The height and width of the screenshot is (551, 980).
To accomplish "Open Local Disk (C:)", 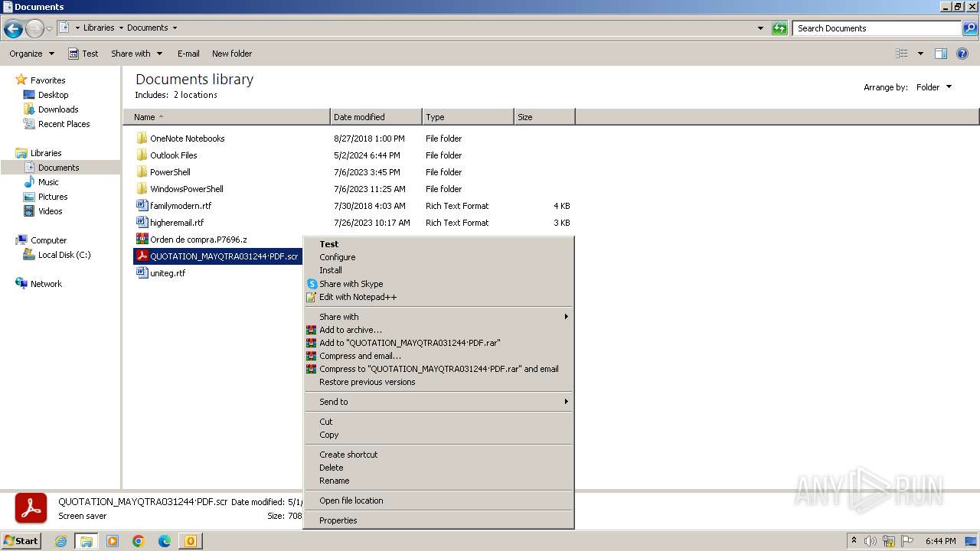I will point(64,255).
